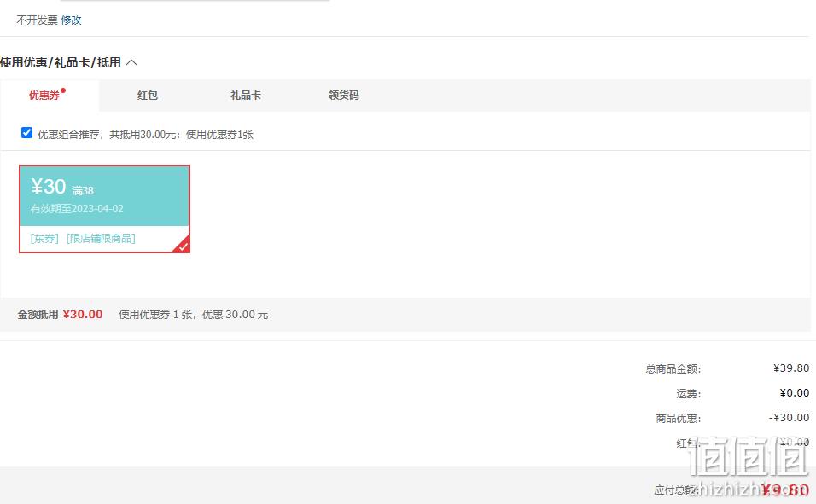Screen dimensions: 816x504
Task: Click the 金额抵用 ¥30.00 amount
Action: pyautogui.click(x=83, y=314)
